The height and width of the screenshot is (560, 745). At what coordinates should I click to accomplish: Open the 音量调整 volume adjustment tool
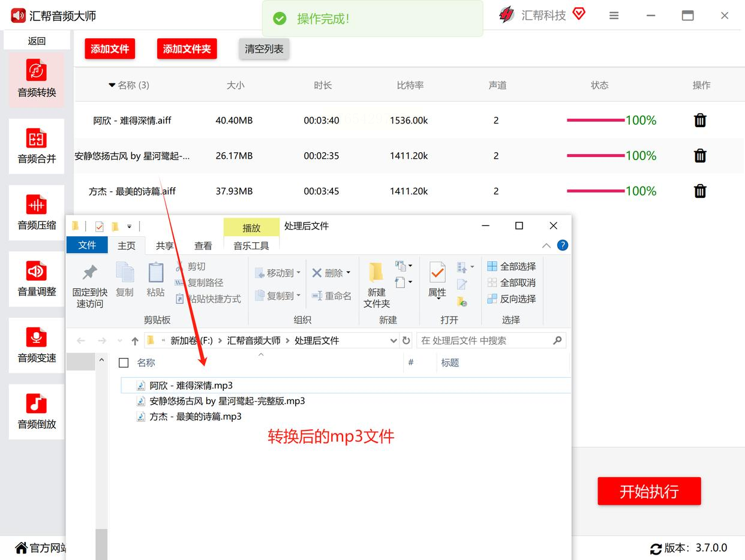point(37,279)
